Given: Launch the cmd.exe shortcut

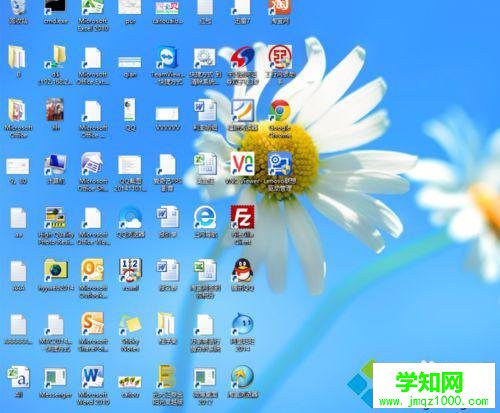Looking at the screenshot, I should click(56, 8).
